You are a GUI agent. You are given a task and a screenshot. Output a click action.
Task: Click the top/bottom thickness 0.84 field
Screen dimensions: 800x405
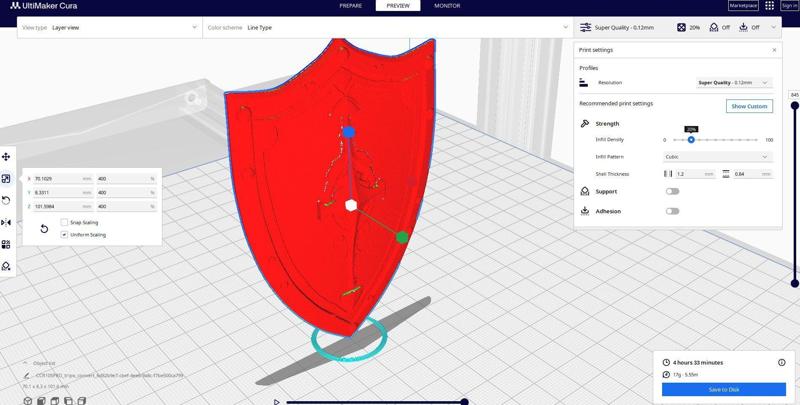point(753,174)
